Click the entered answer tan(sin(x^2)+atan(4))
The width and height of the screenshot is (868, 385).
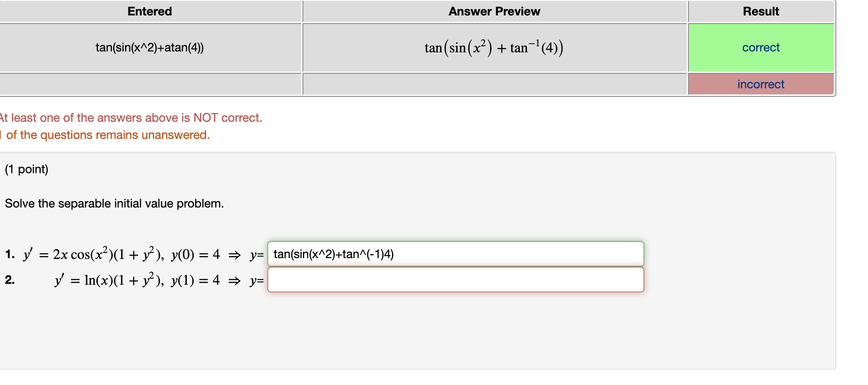(x=150, y=48)
